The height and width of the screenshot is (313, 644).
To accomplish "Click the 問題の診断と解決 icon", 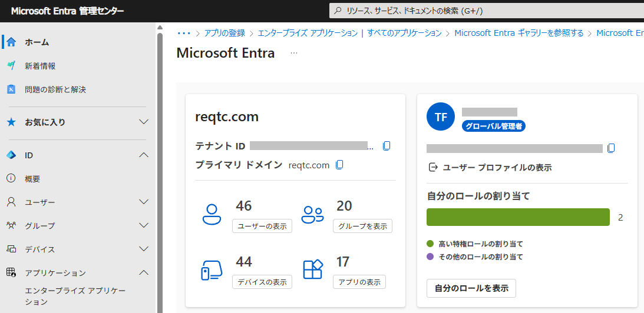I will click(12, 89).
